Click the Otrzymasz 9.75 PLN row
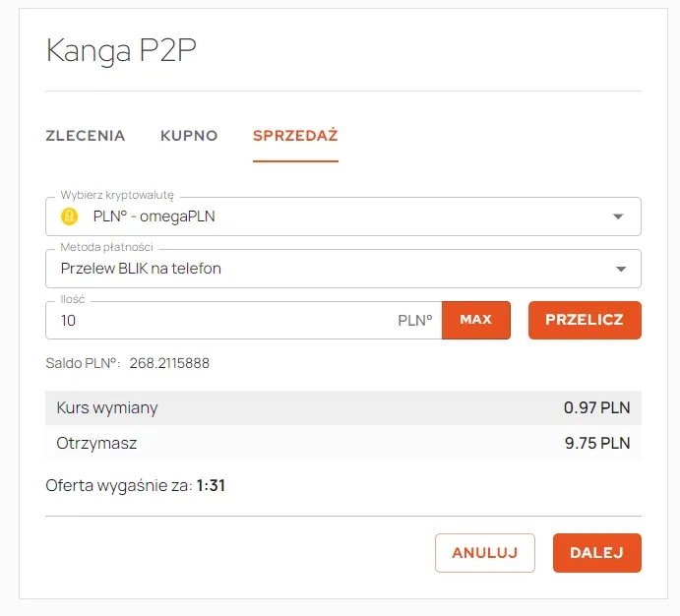Viewport: 680px width, 616px height. 343,443
